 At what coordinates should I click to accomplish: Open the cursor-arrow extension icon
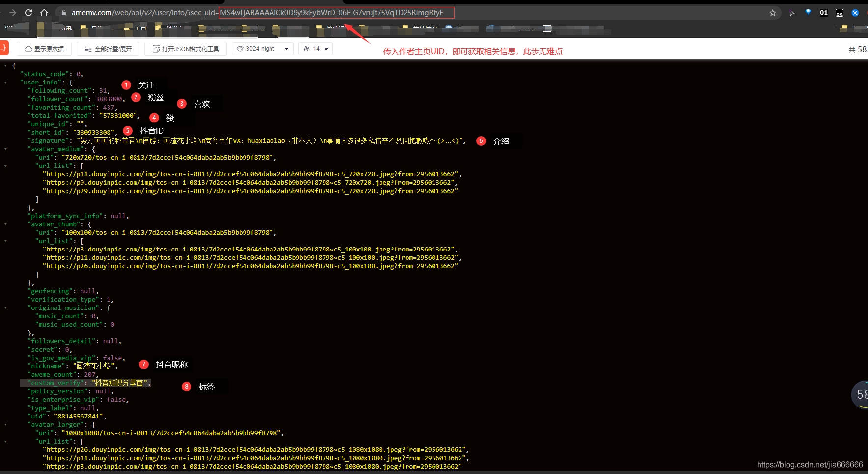point(792,13)
